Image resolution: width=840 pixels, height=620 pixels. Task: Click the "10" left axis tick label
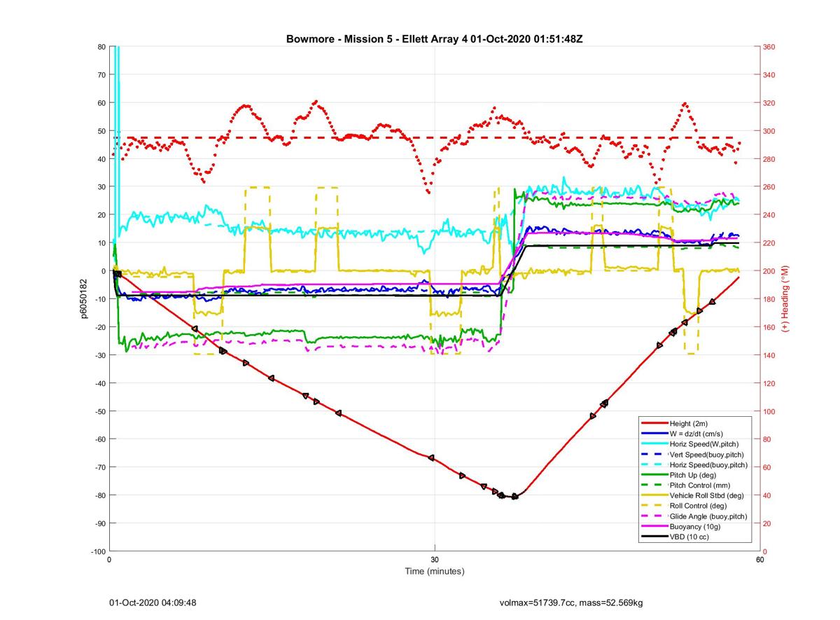coord(101,243)
